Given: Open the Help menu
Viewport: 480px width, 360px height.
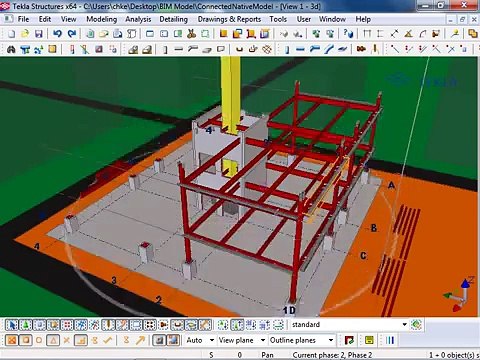Looking at the screenshot, I should [x=363, y=19].
